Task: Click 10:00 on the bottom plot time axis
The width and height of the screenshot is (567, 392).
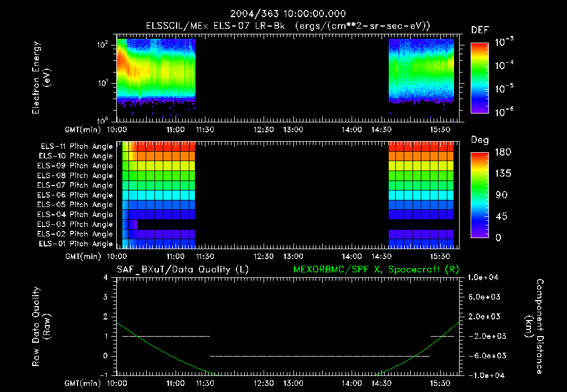Action: (116, 383)
